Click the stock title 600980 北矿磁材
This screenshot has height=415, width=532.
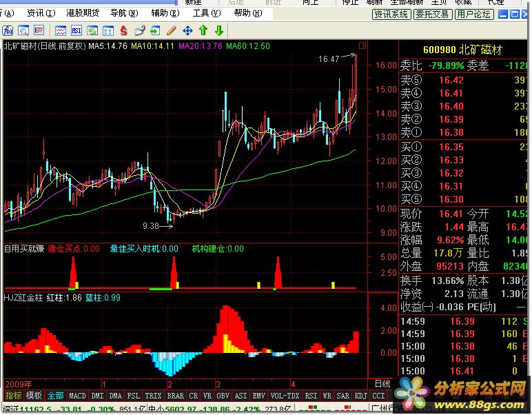(x=462, y=50)
